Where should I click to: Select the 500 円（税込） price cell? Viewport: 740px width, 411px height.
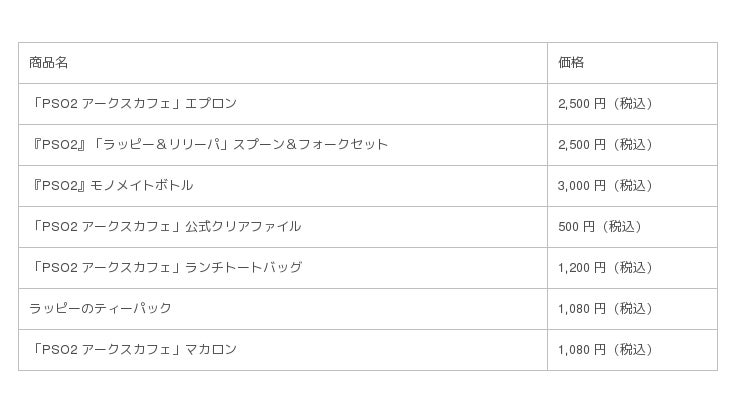[600, 227]
